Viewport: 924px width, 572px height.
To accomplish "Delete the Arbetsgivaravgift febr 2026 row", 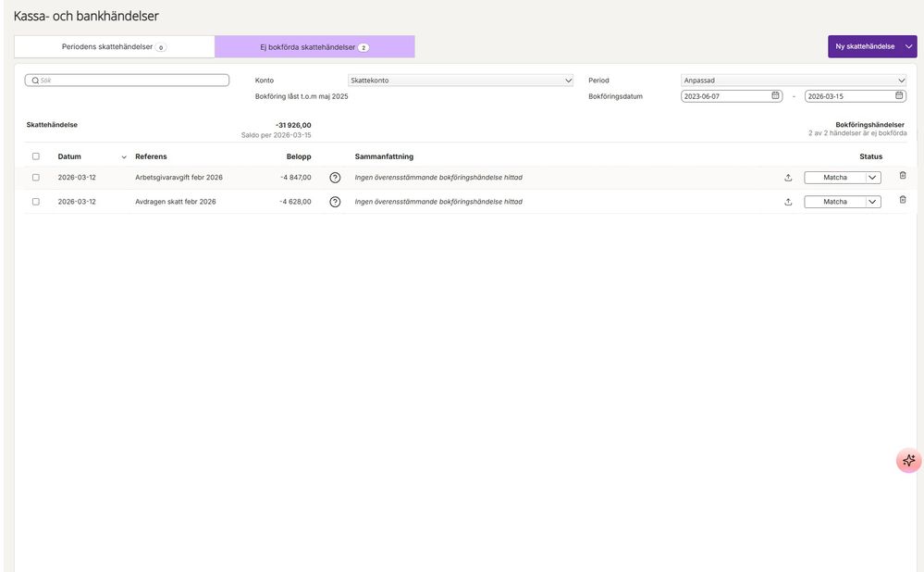I will click(902, 175).
